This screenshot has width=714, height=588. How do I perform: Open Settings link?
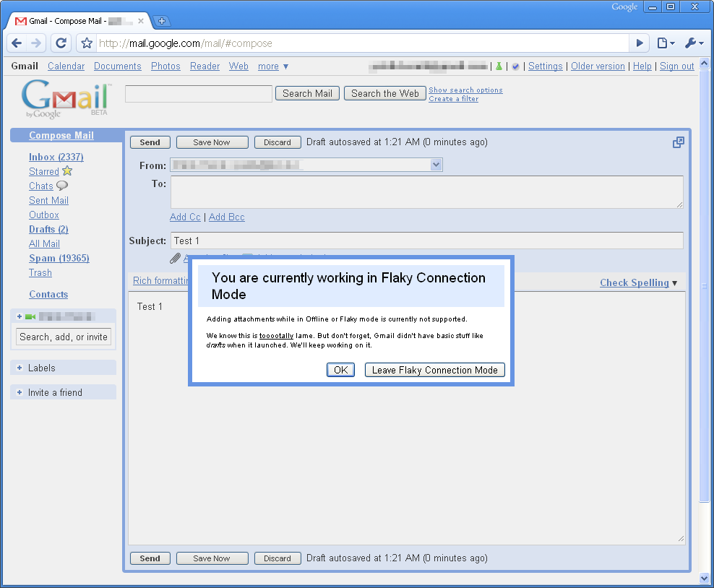(x=545, y=66)
